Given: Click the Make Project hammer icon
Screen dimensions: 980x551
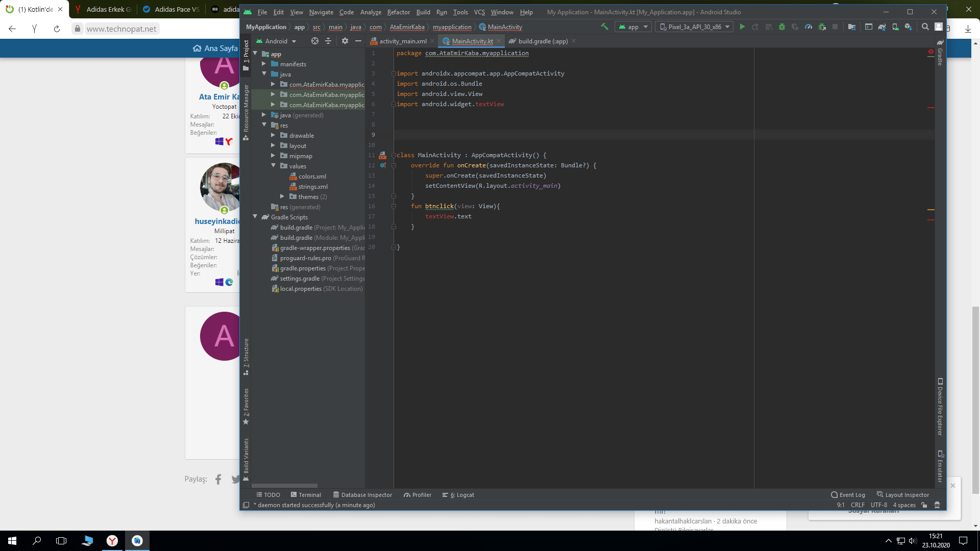Looking at the screenshot, I should tap(604, 27).
